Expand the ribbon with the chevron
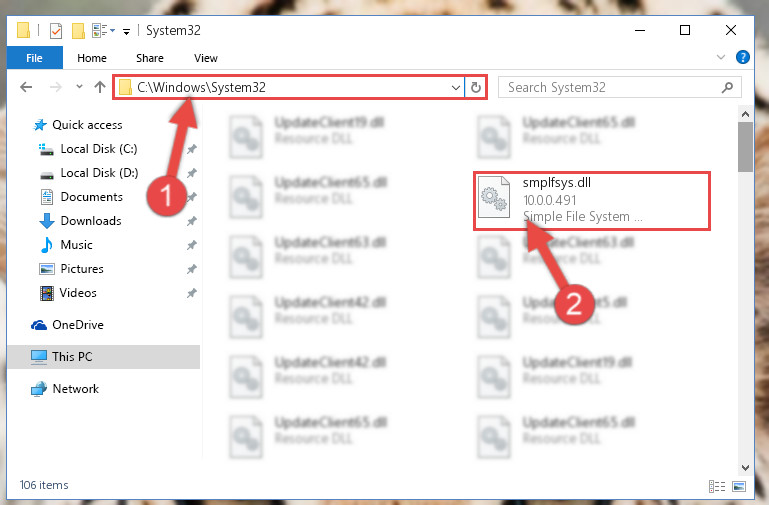Image resolution: width=769 pixels, height=505 pixels. coord(720,57)
